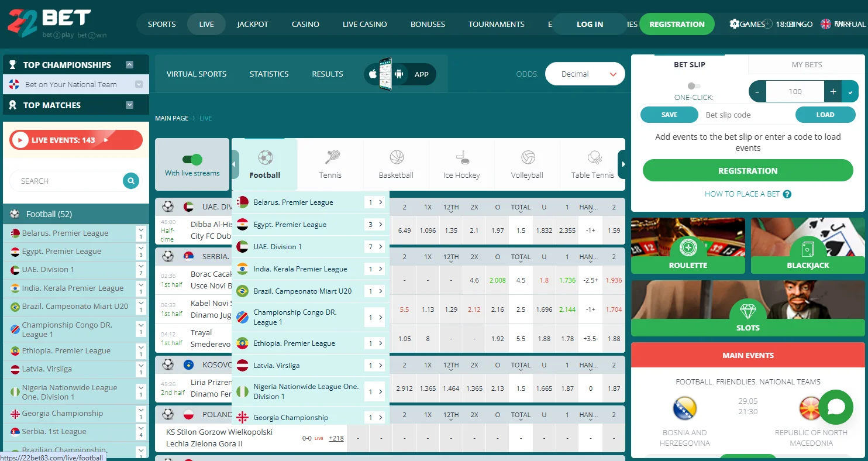Open the Jackpot menu
The height and width of the screenshot is (461, 868).
(x=253, y=24)
